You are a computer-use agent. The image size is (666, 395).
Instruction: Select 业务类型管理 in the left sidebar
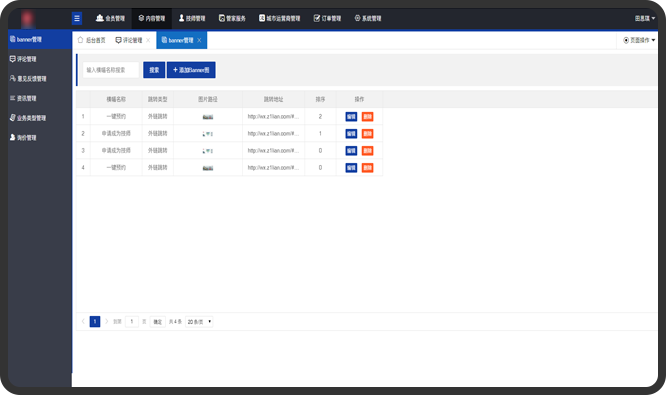coord(40,118)
